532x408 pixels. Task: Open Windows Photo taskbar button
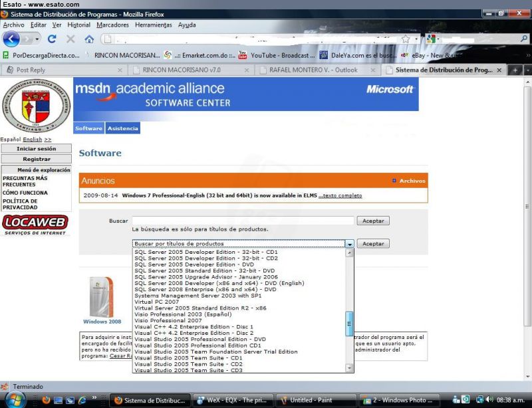(x=399, y=400)
